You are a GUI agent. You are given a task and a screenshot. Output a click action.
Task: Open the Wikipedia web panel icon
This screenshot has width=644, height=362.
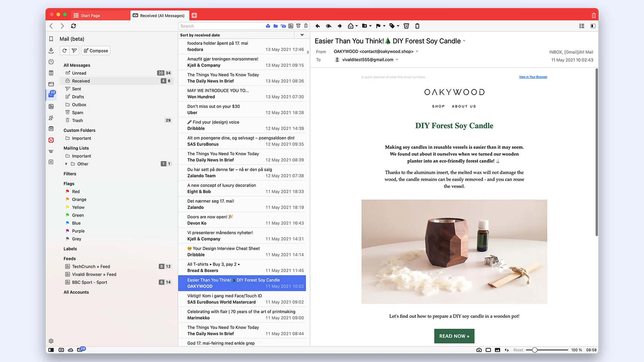coord(51,151)
